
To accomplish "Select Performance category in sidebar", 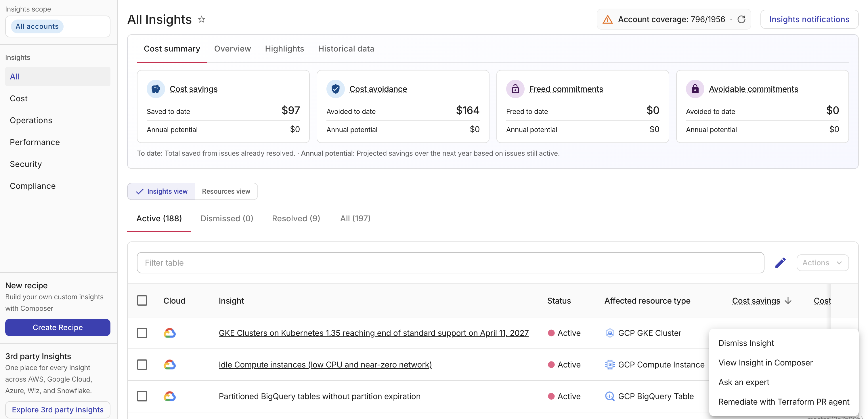I will [58, 142].
